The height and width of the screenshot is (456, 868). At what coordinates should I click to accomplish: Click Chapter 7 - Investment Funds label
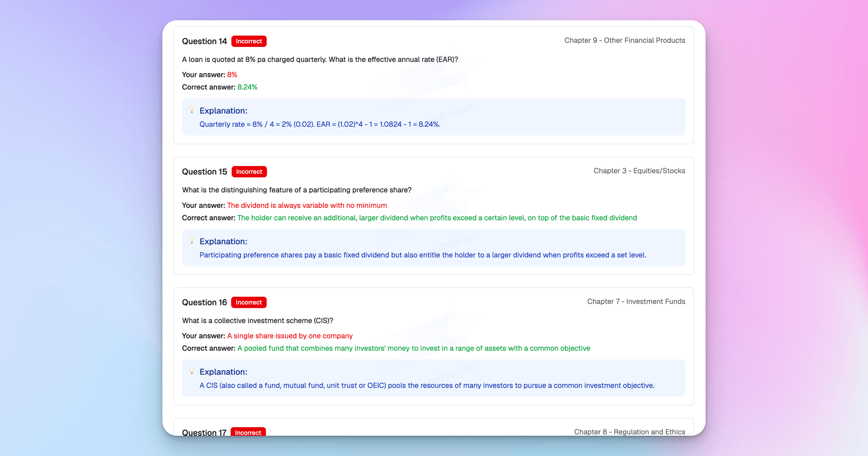click(636, 302)
